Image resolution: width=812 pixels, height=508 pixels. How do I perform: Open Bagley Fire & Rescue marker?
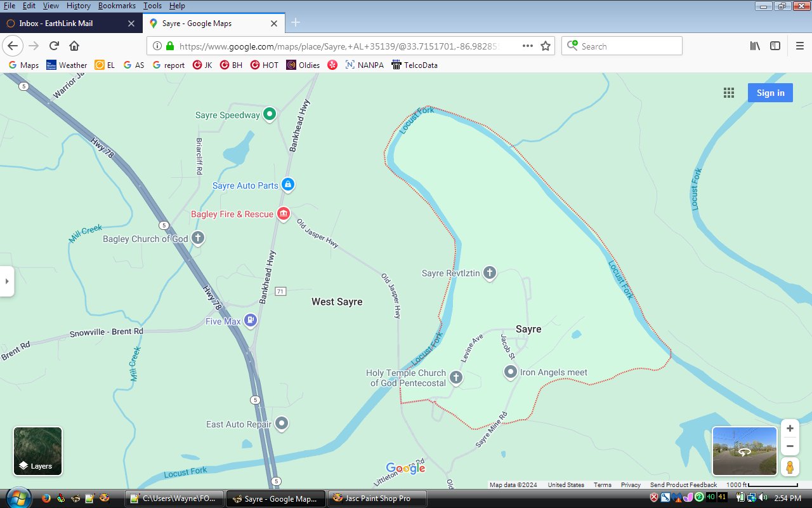click(283, 214)
